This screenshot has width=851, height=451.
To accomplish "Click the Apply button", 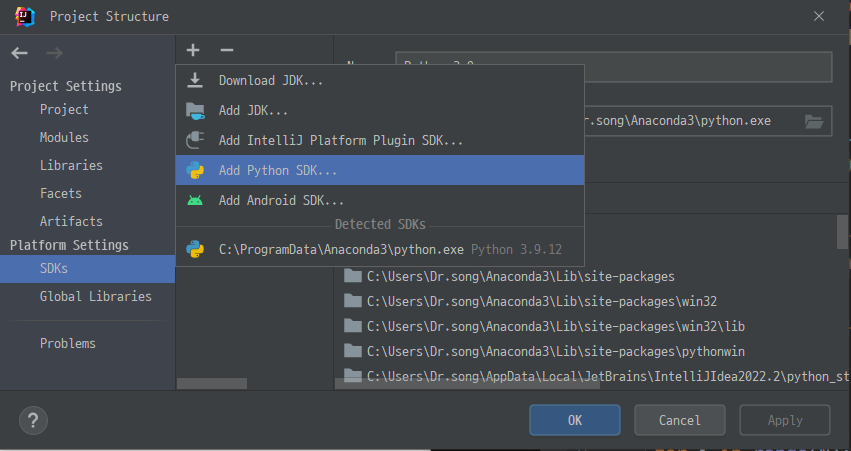I will (x=785, y=420).
